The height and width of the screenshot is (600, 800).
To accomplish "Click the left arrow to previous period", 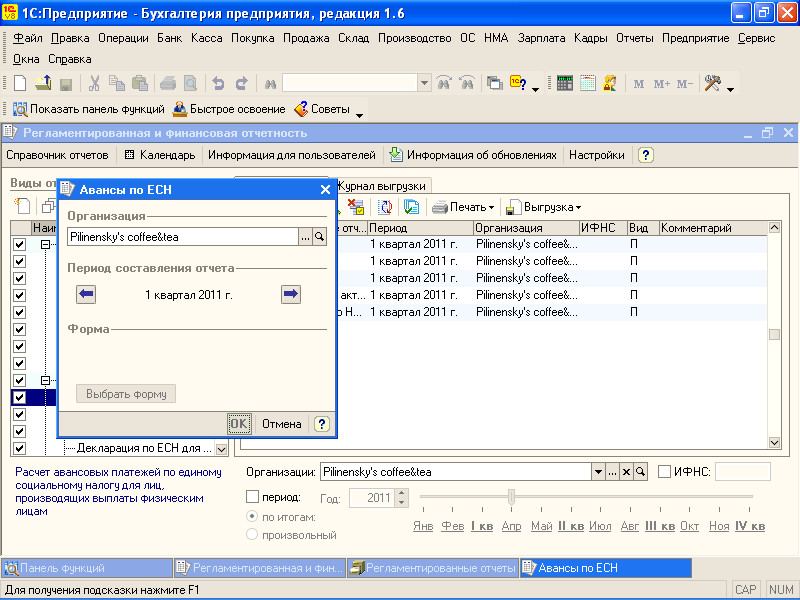I will pos(86,294).
